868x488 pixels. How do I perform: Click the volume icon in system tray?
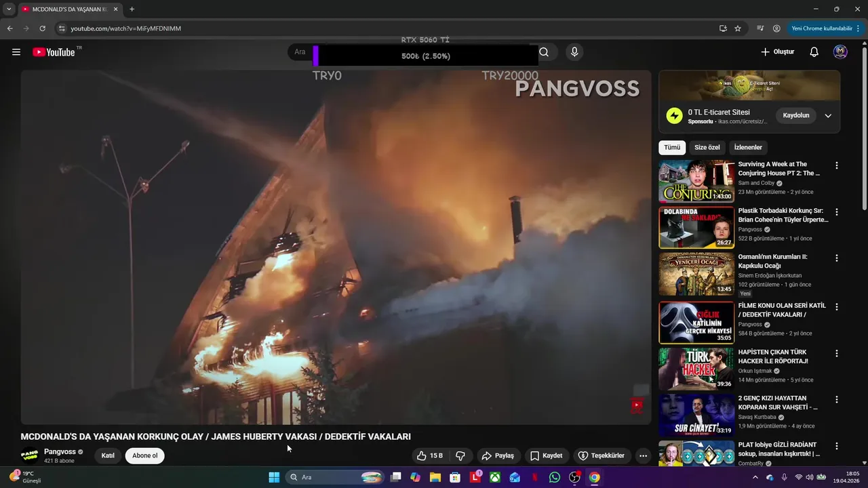[x=809, y=477]
